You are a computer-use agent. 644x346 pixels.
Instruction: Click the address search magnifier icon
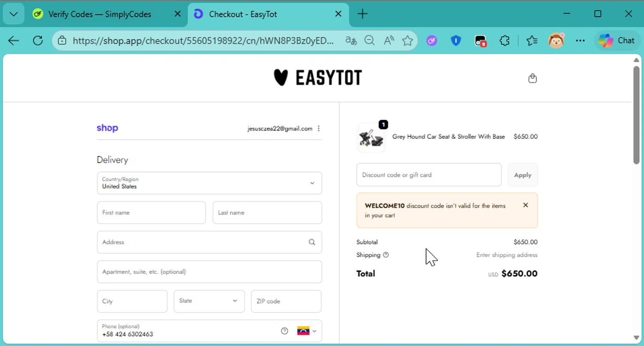click(x=312, y=242)
